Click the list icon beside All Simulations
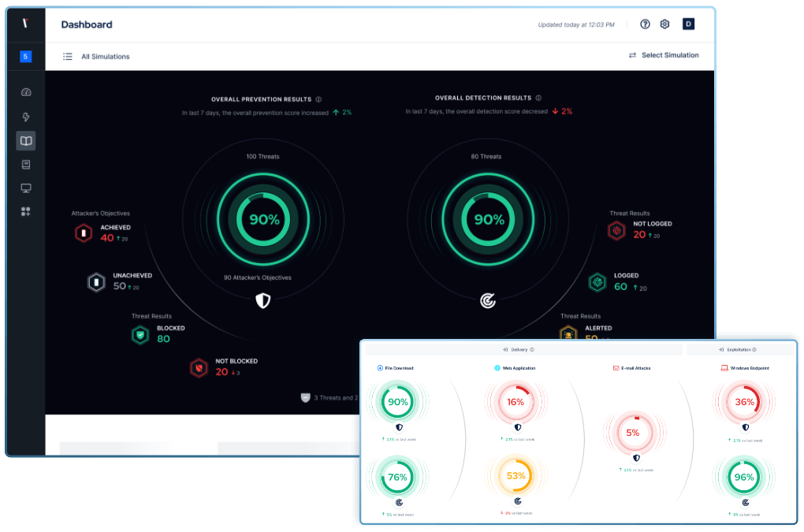The image size is (804, 532). 68,56
